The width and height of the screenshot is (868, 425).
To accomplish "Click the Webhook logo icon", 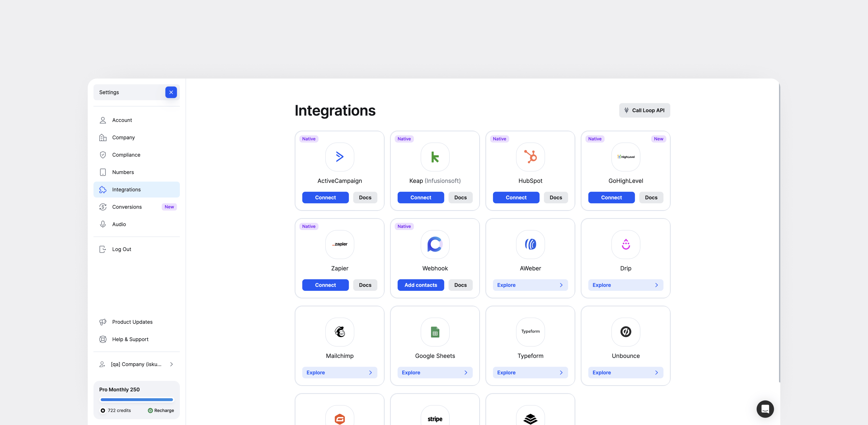I will pyautogui.click(x=435, y=244).
